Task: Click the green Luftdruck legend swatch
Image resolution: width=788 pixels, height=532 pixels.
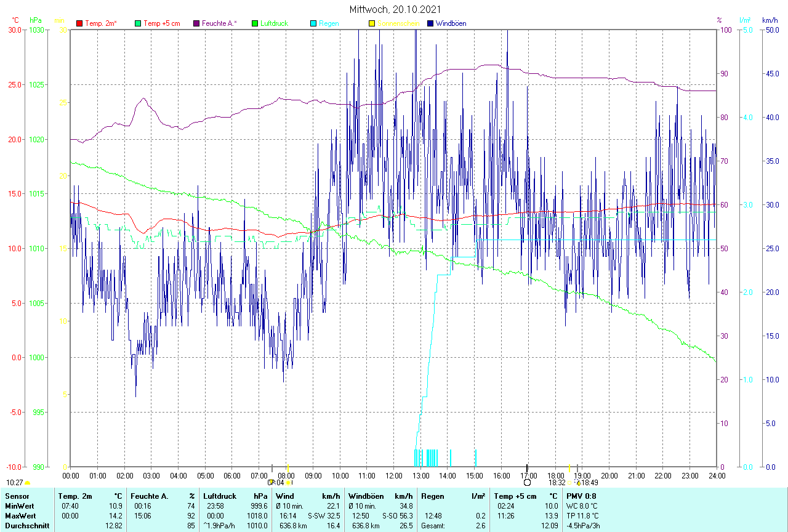Action: pyautogui.click(x=255, y=23)
